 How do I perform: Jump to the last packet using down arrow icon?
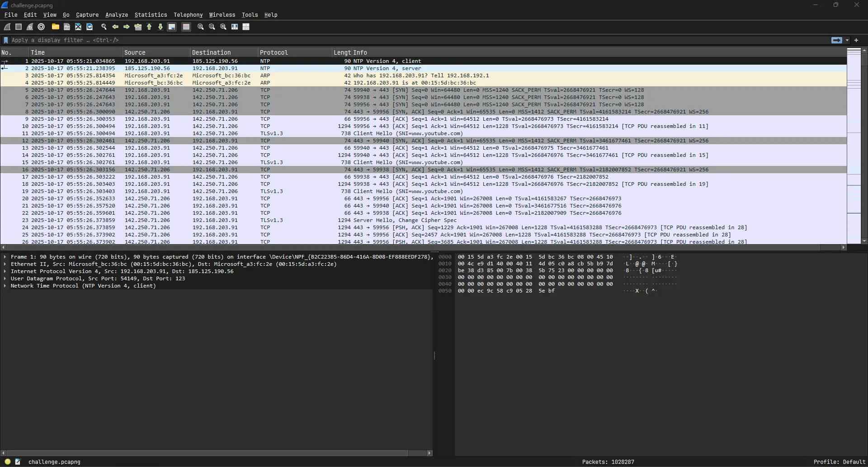coord(160,27)
